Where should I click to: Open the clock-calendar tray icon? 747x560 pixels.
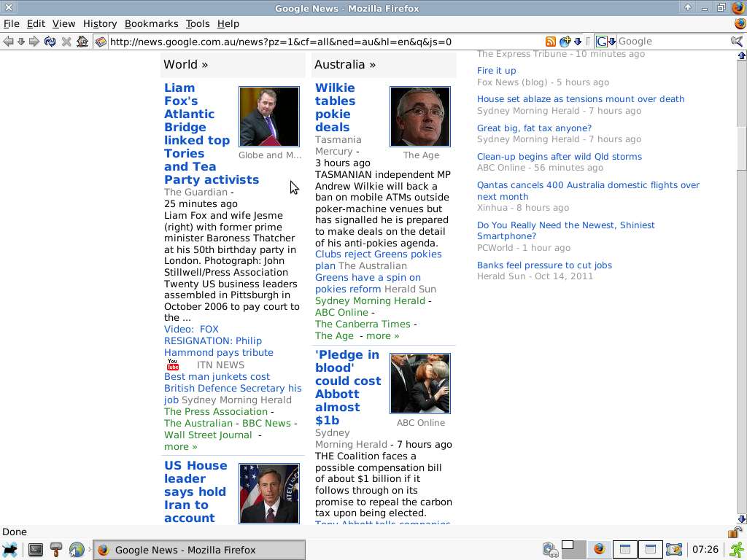673,550
